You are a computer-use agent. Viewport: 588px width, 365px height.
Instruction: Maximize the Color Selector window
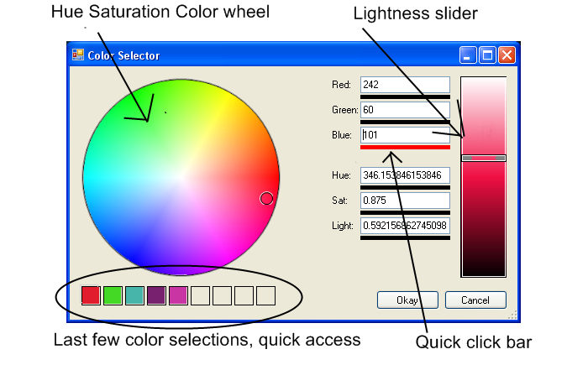tap(487, 55)
